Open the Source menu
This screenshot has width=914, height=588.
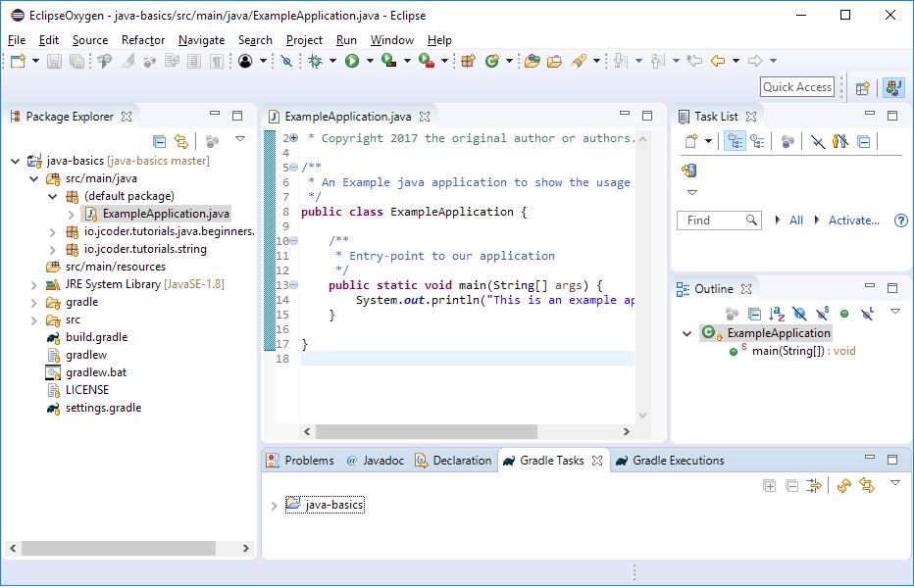(90, 40)
